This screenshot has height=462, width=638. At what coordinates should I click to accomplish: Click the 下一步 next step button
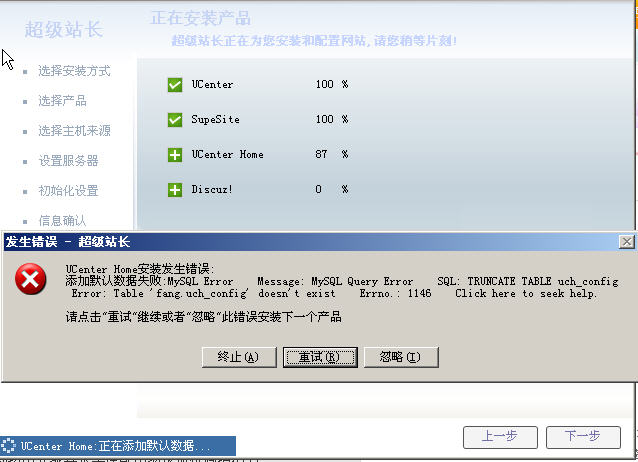coord(583,437)
